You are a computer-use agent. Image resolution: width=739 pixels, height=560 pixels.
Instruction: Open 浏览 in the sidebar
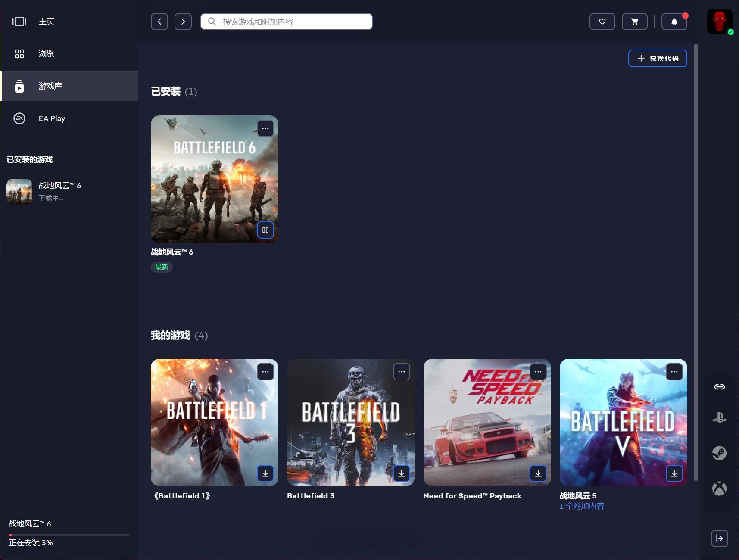69,54
